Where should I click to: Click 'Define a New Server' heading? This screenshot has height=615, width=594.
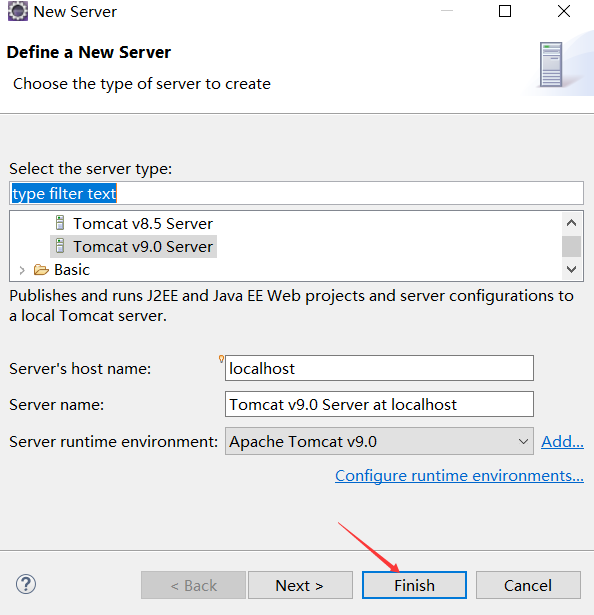coord(89,52)
